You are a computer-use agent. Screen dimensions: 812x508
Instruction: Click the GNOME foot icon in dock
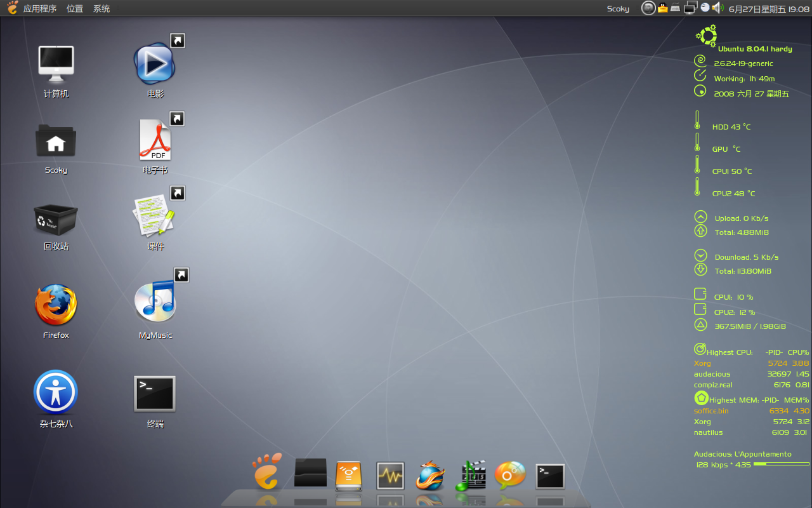point(268,471)
